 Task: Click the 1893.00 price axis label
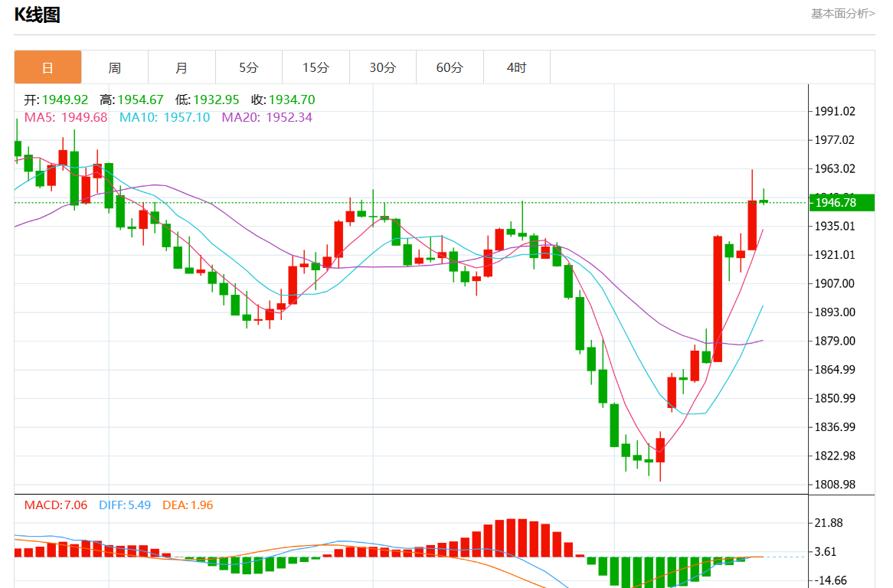pyautogui.click(x=835, y=312)
